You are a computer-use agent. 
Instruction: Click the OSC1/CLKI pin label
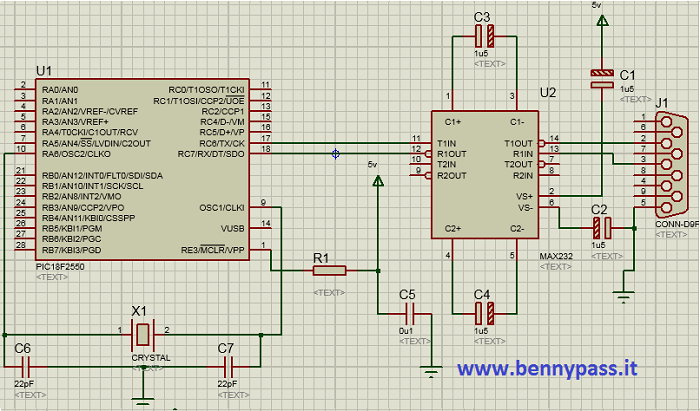pos(223,208)
